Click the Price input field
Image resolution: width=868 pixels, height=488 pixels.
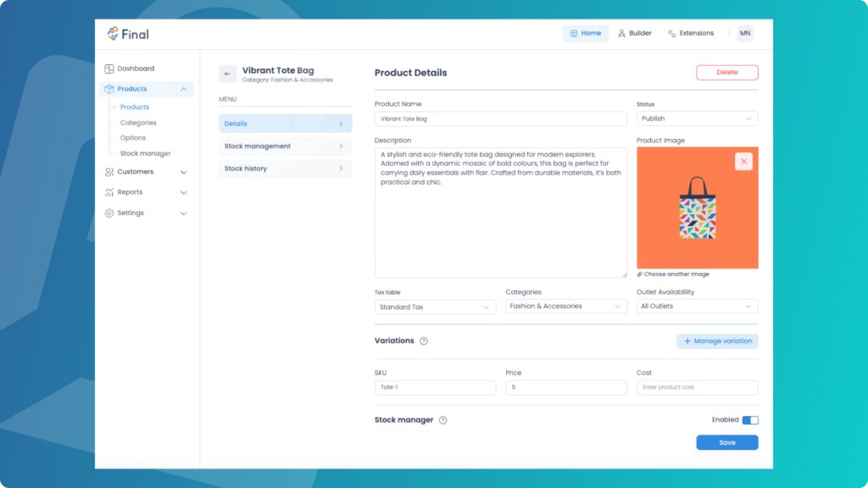(x=566, y=387)
